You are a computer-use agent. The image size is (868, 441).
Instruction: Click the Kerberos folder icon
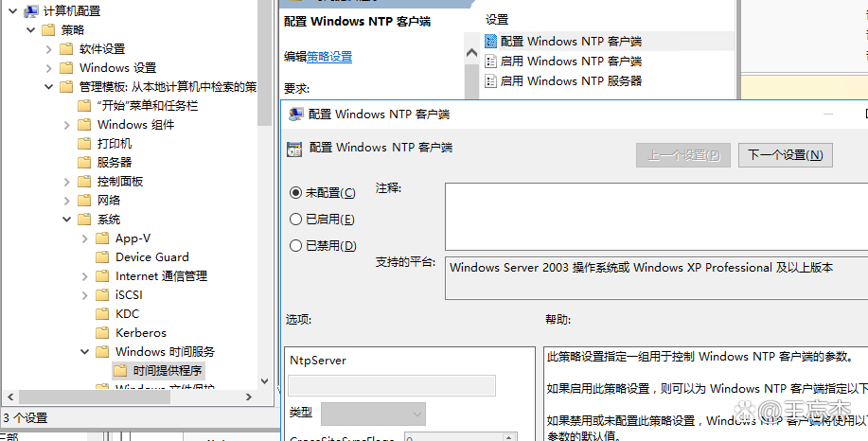click(x=102, y=332)
